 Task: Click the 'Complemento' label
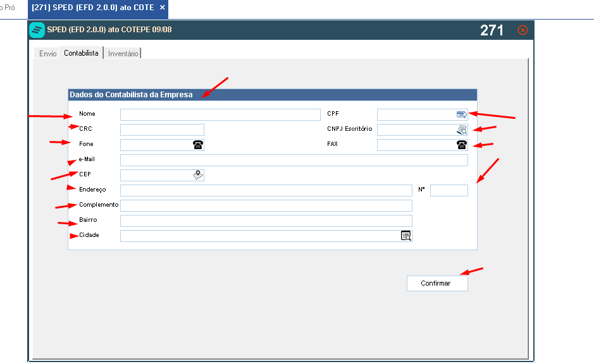point(99,205)
